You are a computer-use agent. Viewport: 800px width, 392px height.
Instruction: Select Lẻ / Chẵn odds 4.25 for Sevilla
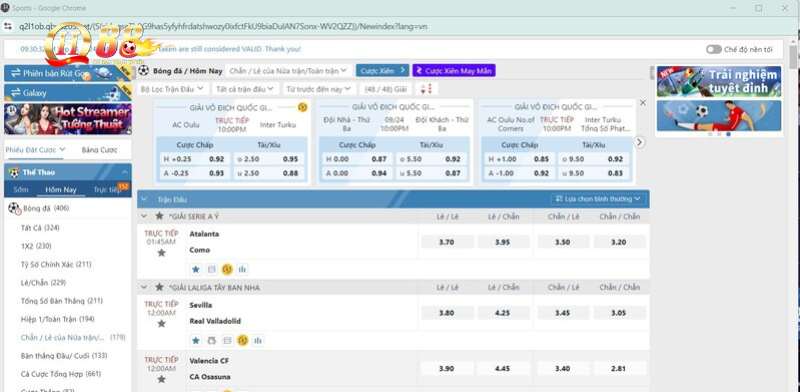(503, 313)
